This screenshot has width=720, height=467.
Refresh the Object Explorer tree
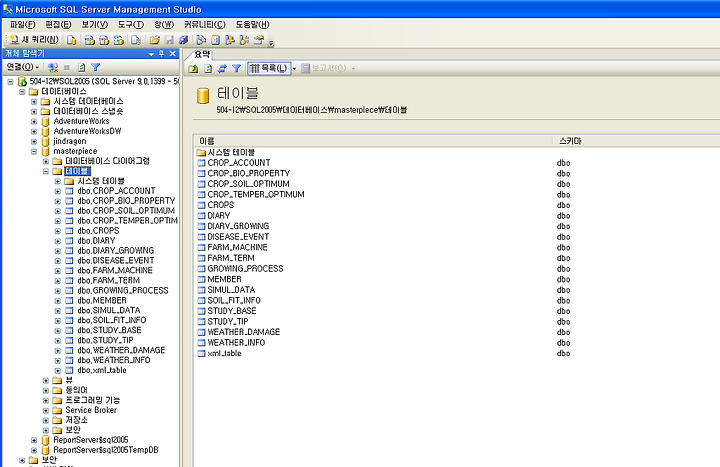81,68
